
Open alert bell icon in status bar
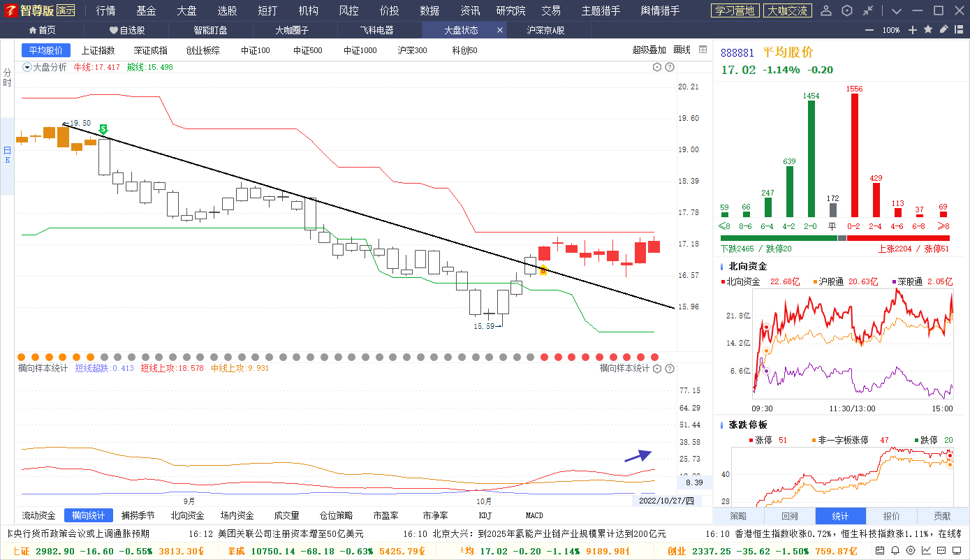point(895,550)
